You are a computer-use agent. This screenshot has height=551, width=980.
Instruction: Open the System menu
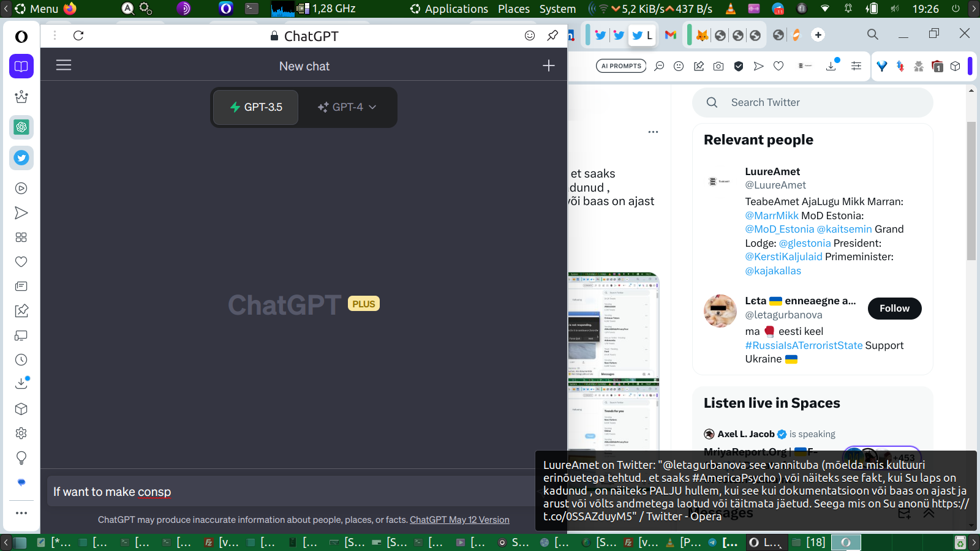(x=557, y=9)
